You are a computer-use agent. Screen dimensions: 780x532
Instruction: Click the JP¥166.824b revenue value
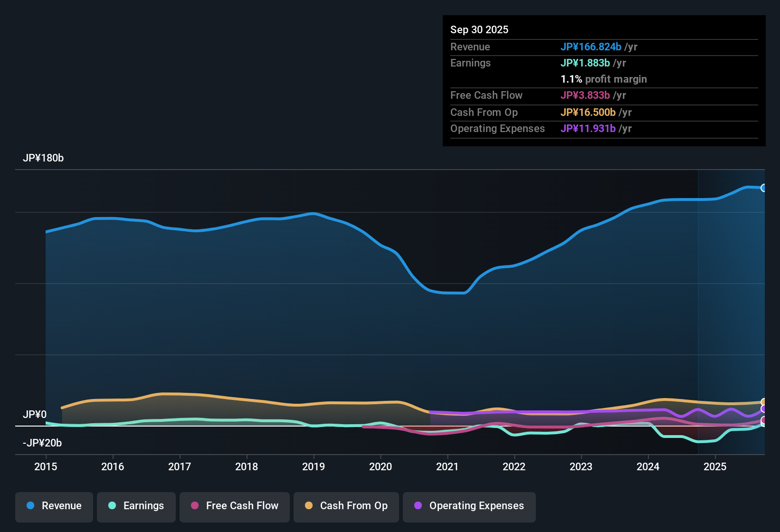point(591,47)
